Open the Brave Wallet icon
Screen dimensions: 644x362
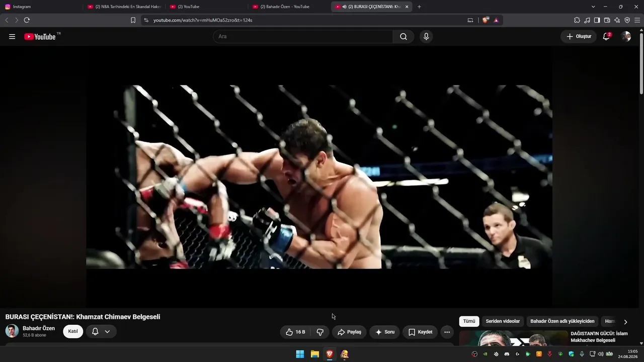click(x=607, y=20)
